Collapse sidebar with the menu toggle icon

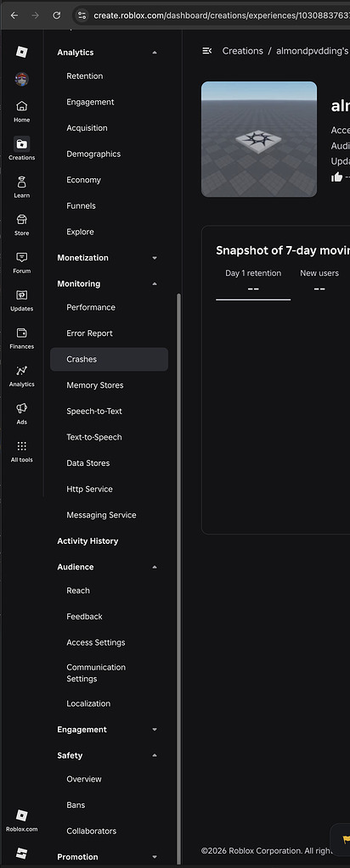click(207, 51)
